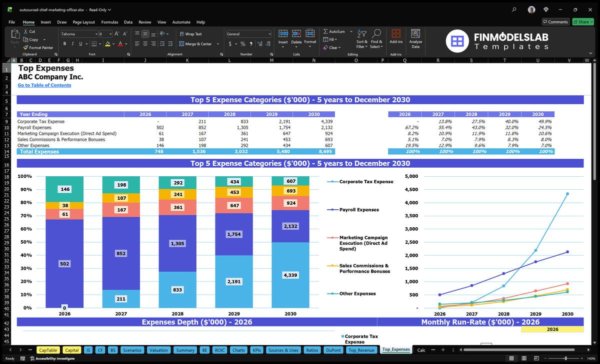Switch to the Formulas ribbon tab
This screenshot has height=364, width=600.
tap(109, 22)
